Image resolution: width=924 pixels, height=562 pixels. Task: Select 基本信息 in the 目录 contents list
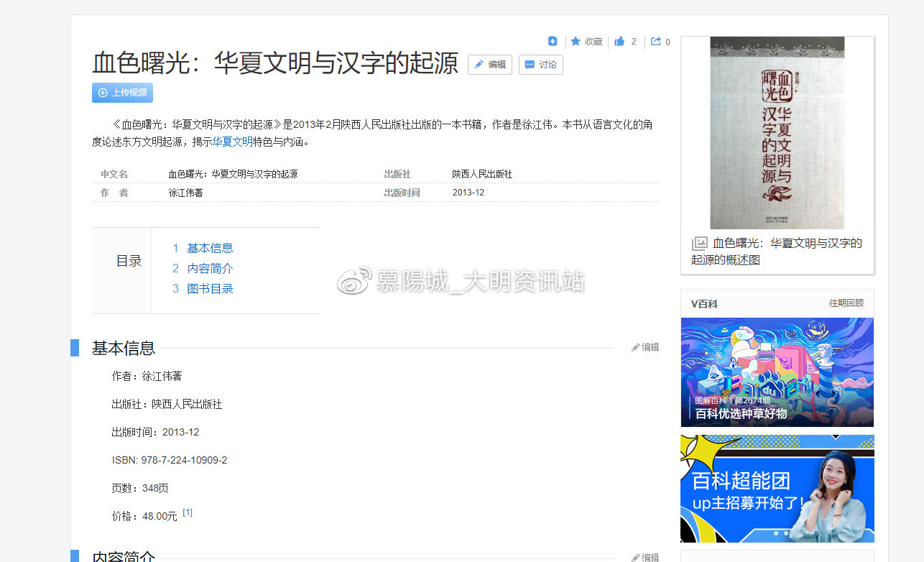pyautogui.click(x=210, y=248)
